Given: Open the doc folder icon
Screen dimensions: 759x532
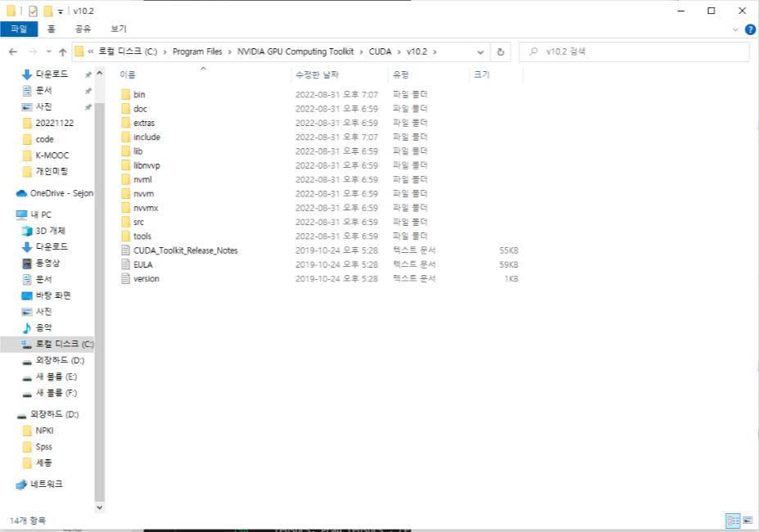Looking at the screenshot, I should tap(126, 108).
